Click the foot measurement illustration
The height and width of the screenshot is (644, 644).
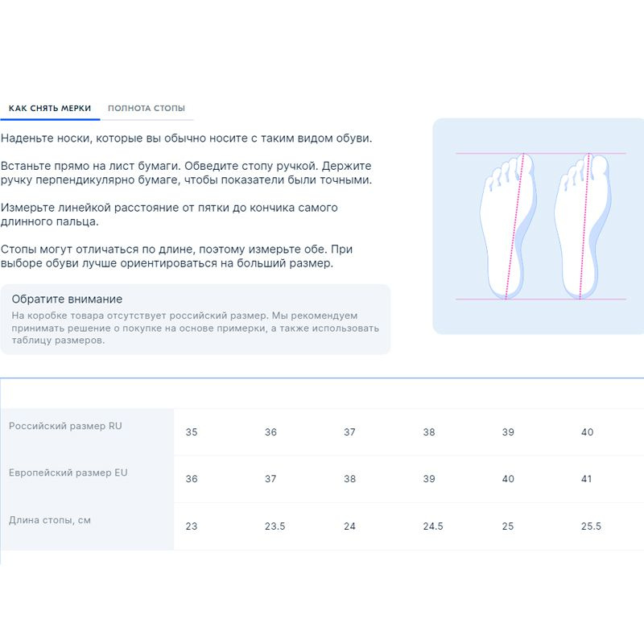(x=539, y=226)
